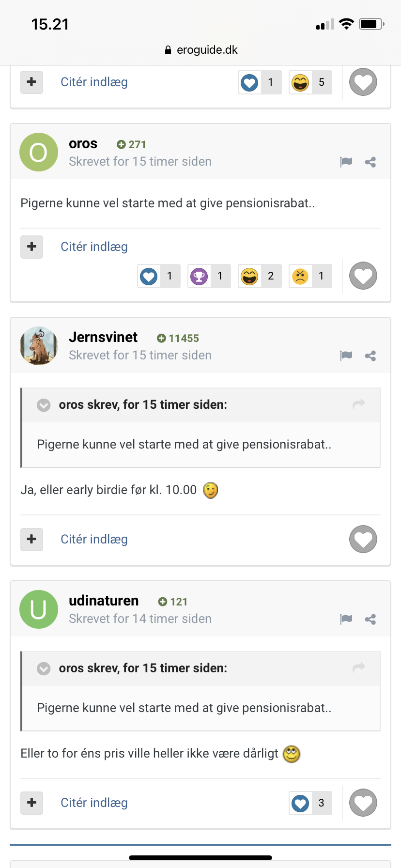Image resolution: width=401 pixels, height=868 pixels.
Task: Toggle the grey heart on udinaturen's post
Action: coord(363,803)
